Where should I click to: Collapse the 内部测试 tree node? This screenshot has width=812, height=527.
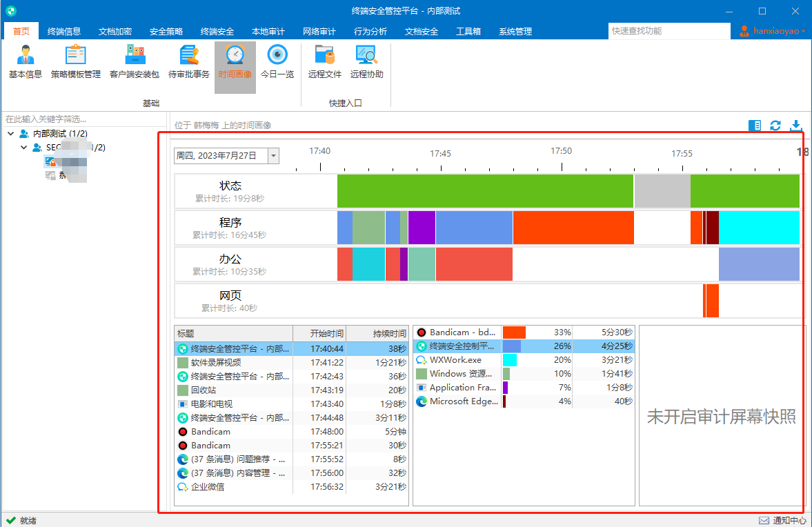11,134
